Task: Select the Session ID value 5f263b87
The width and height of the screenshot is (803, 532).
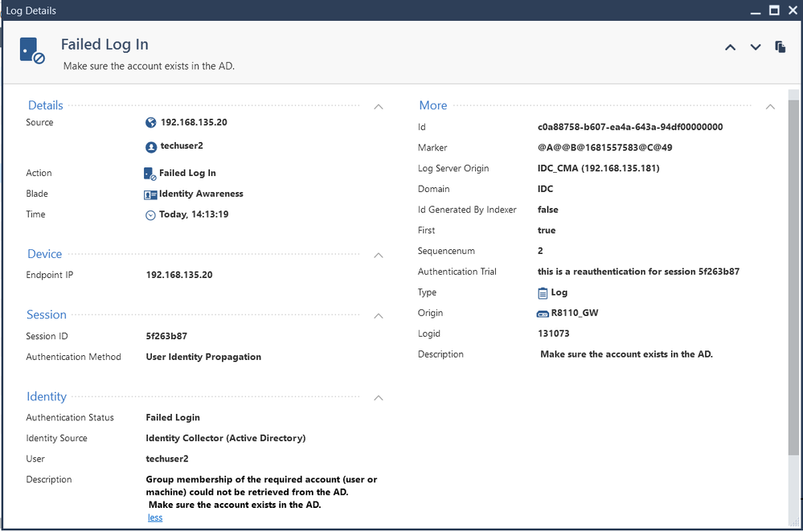Action: pos(166,336)
